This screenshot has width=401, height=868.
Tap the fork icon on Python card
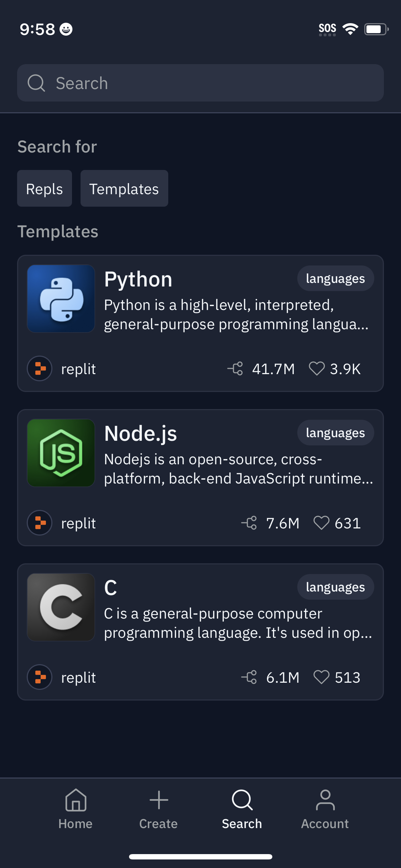point(236,368)
